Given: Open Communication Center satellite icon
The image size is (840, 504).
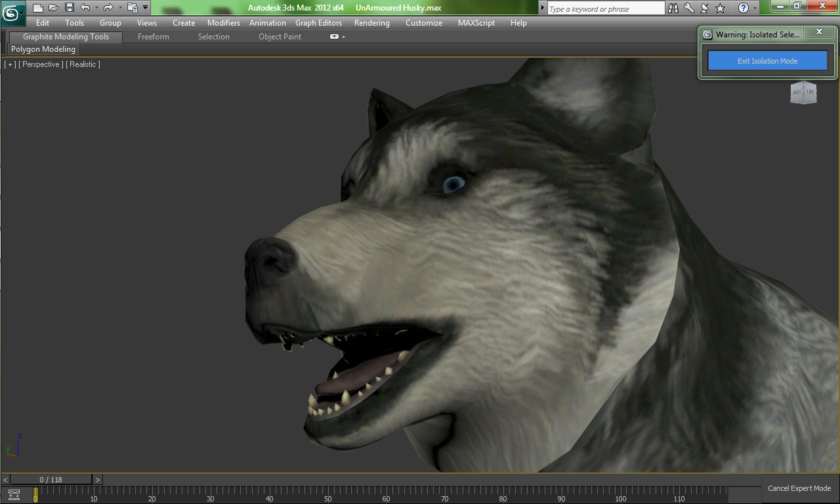Looking at the screenshot, I should (x=705, y=8).
